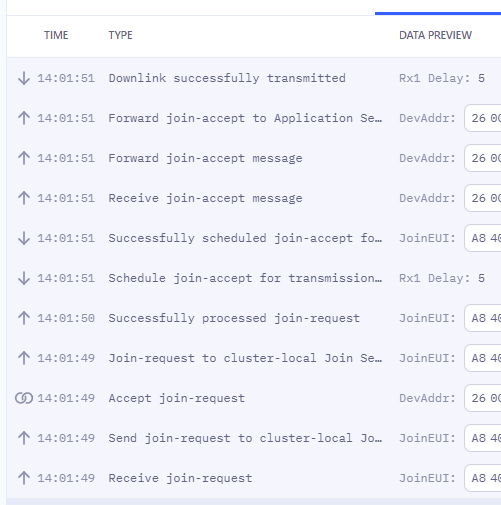Click the TYPE column header
501x505 pixels.
[120, 35]
